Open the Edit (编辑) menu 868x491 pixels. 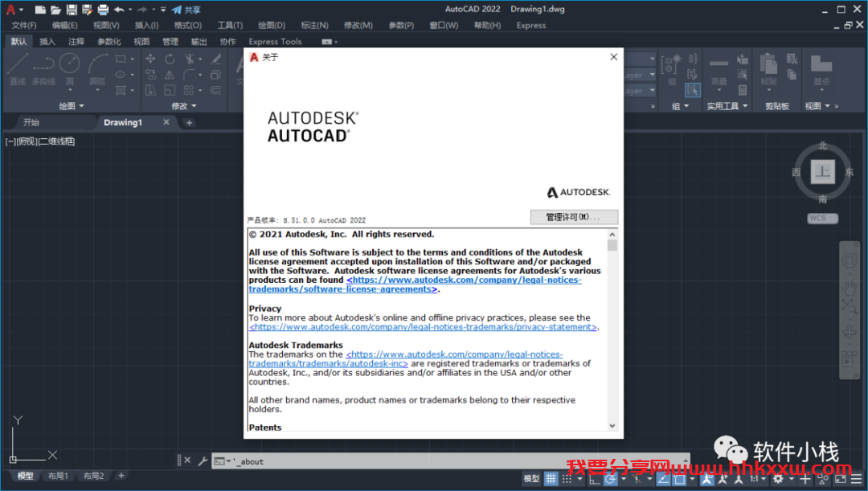65,26
